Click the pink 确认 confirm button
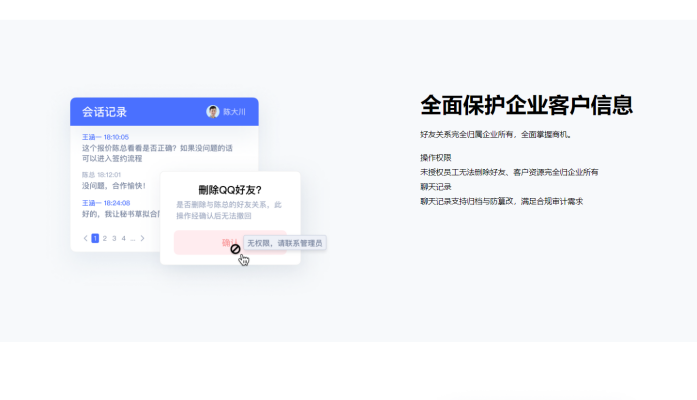This screenshot has height=400, width=697. (x=230, y=242)
